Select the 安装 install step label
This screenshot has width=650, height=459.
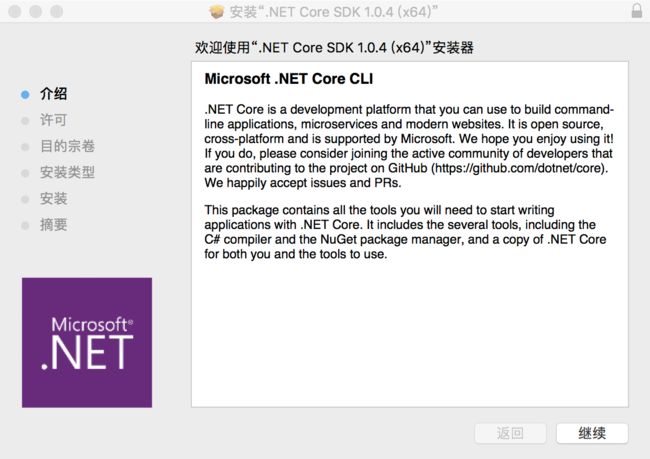click(x=53, y=199)
